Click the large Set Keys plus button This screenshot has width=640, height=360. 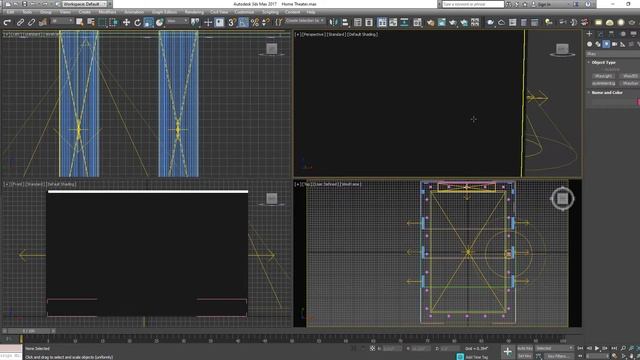tap(507, 351)
